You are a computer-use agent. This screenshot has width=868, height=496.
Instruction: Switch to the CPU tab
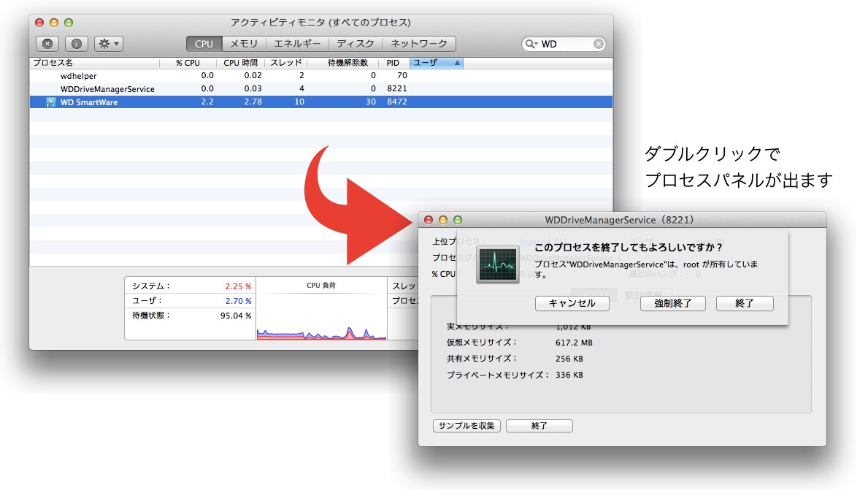tap(204, 44)
